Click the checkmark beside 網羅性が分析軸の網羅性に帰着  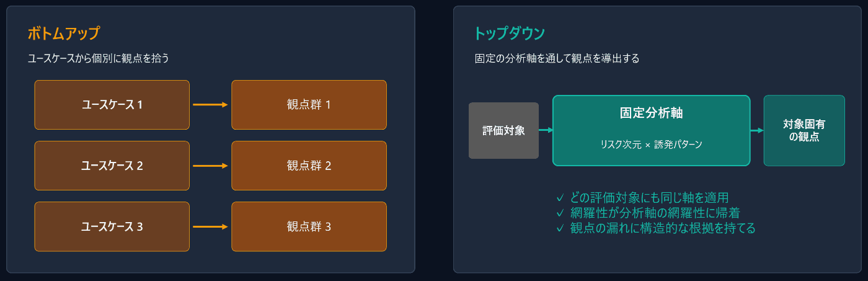pos(560,213)
